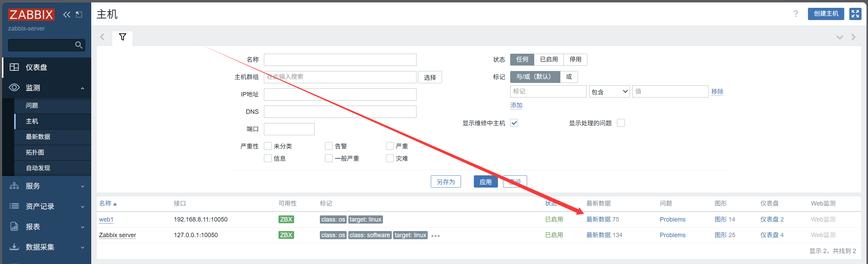
Task: Check the 未分类 severity box
Action: [x=268, y=146]
